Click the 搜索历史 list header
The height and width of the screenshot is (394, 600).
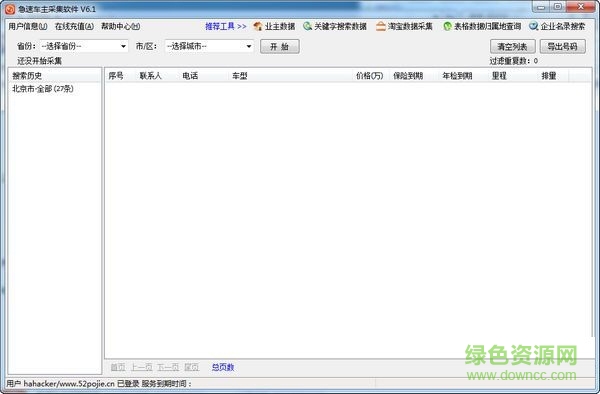[55, 76]
